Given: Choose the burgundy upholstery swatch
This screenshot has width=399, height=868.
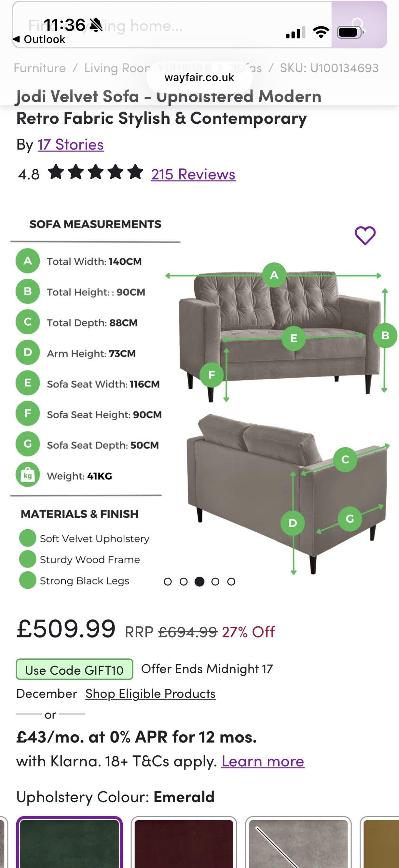Looking at the screenshot, I should point(184,843).
